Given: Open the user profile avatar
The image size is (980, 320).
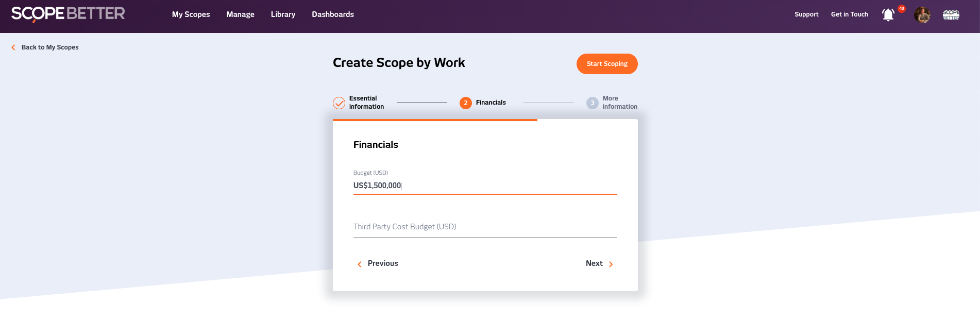Looking at the screenshot, I should tap(922, 15).
